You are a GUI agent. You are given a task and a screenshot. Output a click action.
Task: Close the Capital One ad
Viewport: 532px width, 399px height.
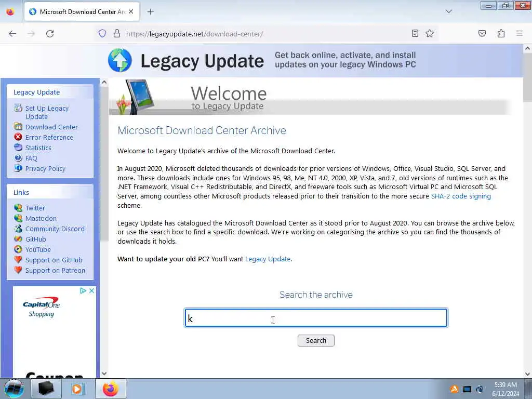click(x=91, y=291)
